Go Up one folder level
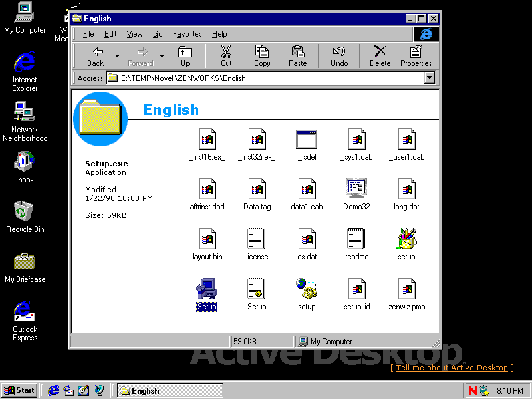 click(x=185, y=56)
